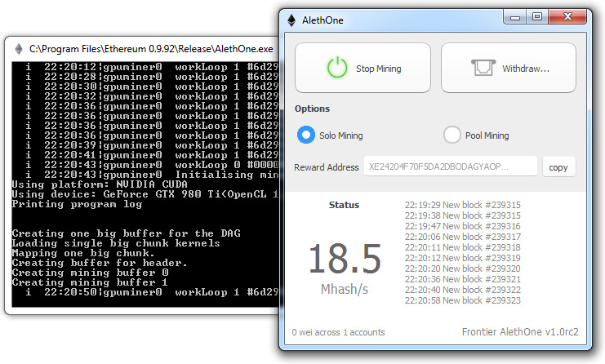Viewport: 605px width, 364px height.
Task: Click '0 wei across 1 accounts' text
Action: (338, 332)
